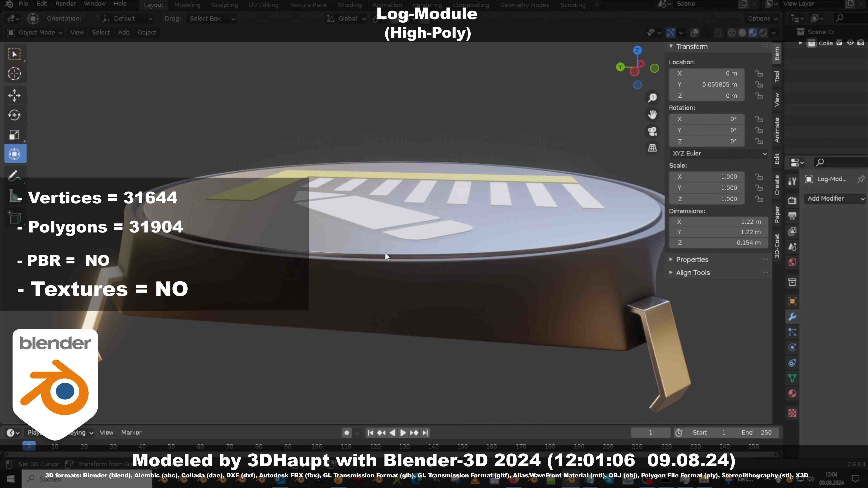Click the End frame 250 field

757,433
